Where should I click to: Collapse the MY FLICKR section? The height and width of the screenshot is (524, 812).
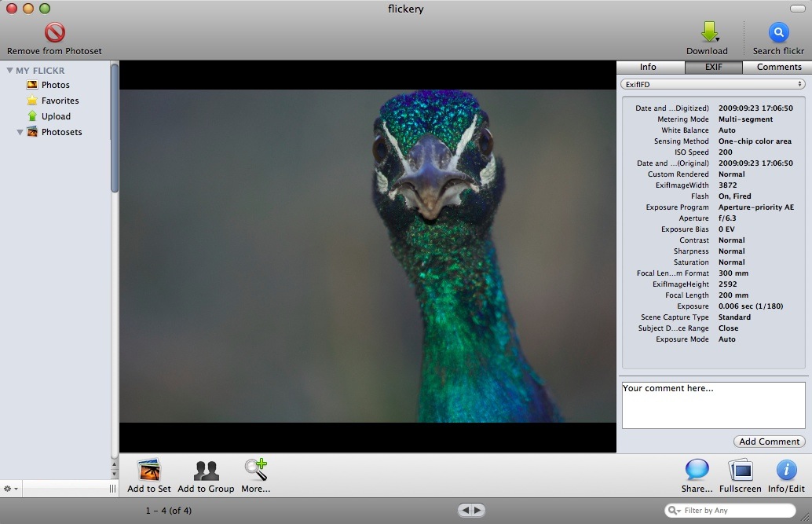click(9, 70)
